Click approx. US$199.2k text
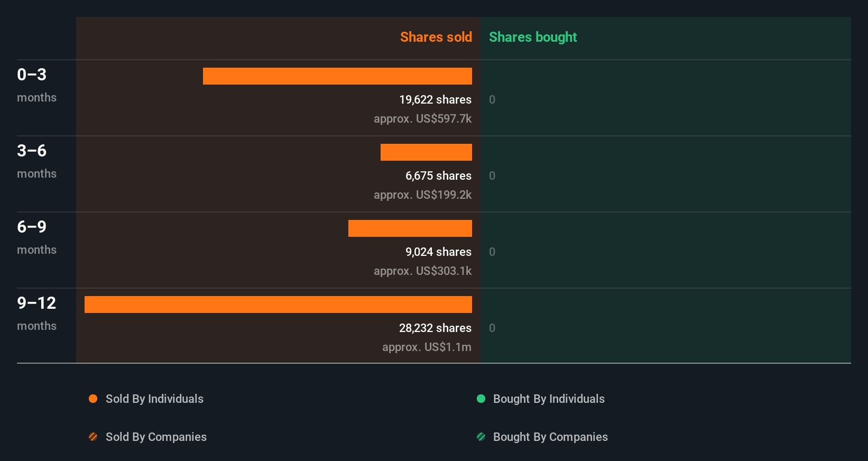The image size is (868, 461). 422,195
